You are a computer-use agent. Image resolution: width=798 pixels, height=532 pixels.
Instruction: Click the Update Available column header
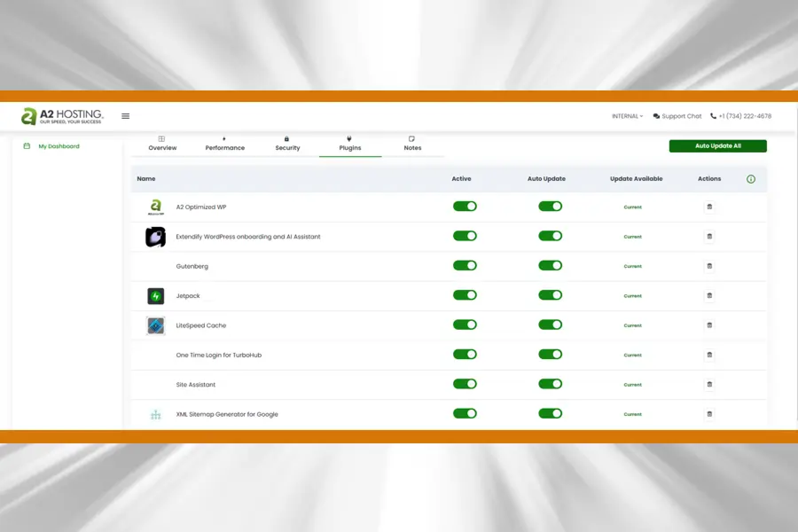(636, 179)
